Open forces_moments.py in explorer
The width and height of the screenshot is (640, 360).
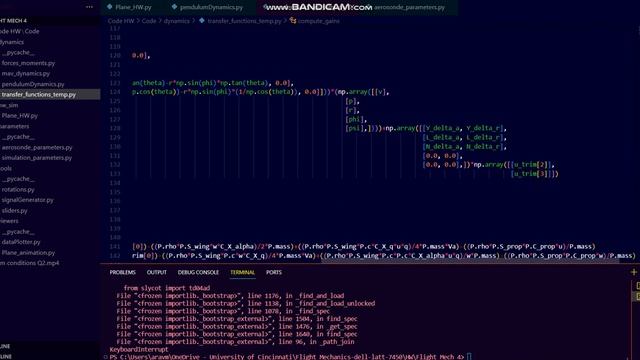coord(28,63)
